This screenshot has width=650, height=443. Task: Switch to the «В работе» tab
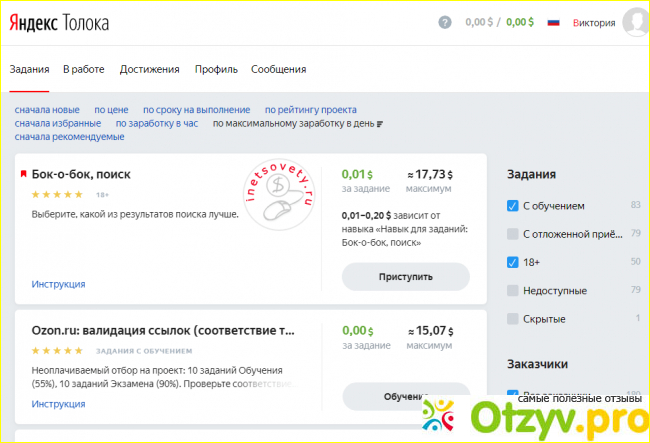point(83,69)
